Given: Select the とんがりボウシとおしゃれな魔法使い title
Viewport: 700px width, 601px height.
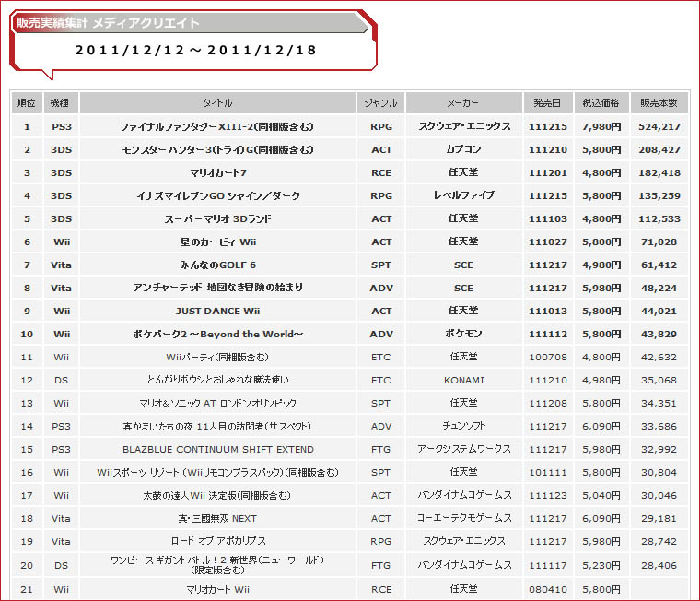Looking at the screenshot, I should 218,380.
